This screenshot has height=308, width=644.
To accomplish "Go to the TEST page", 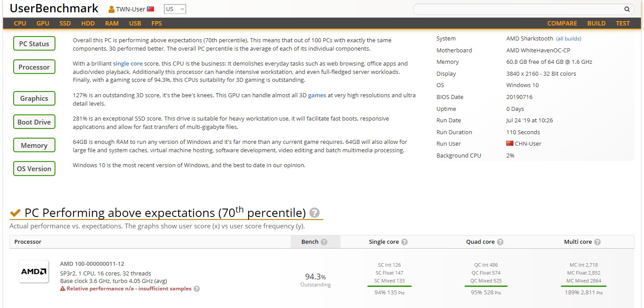I will [x=623, y=23].
